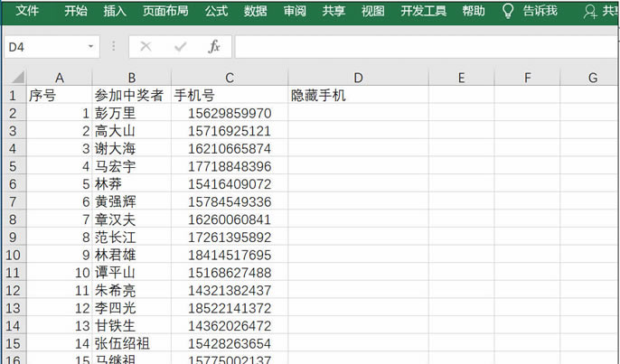Screen dimensions: 620x364
Task: Select the cell containing 范长江
Action: [132, 238]
